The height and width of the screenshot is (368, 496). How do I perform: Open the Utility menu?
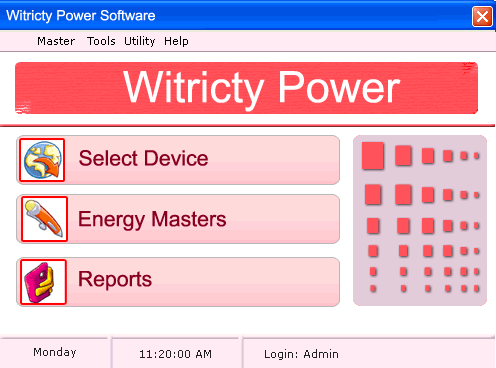139,41
